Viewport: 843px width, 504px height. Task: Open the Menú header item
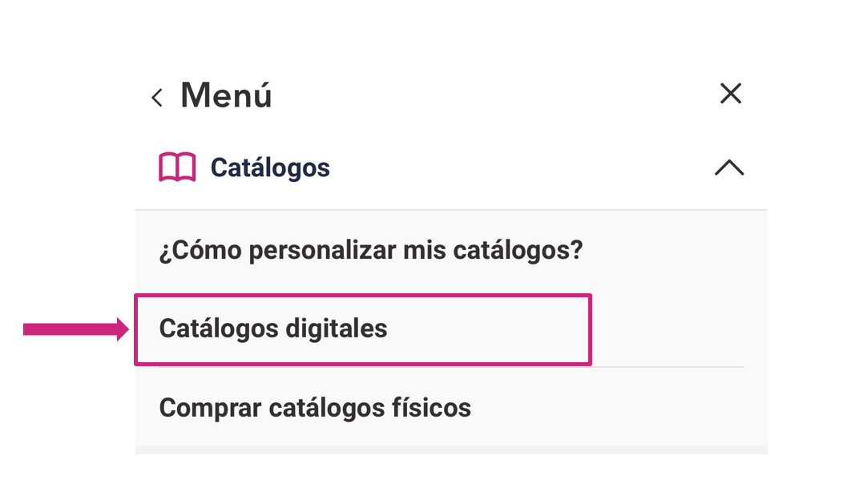click(227, 95)
